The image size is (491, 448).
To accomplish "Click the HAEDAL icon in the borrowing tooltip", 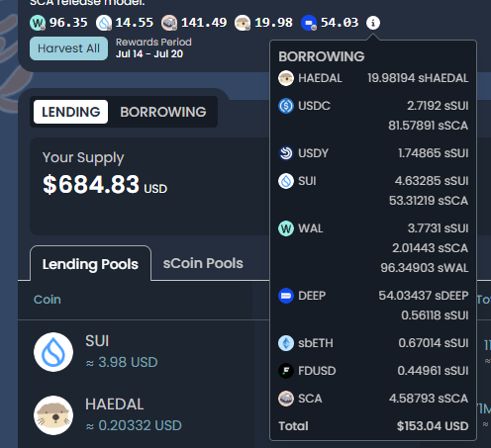I will [x=286, y=78].
